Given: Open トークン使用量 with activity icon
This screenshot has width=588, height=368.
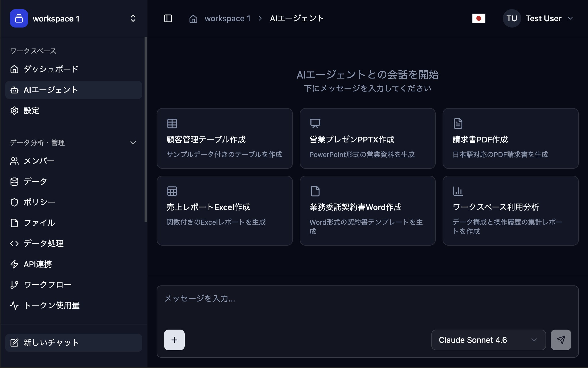Looking at the screenshot, I should tap(52, 306).
